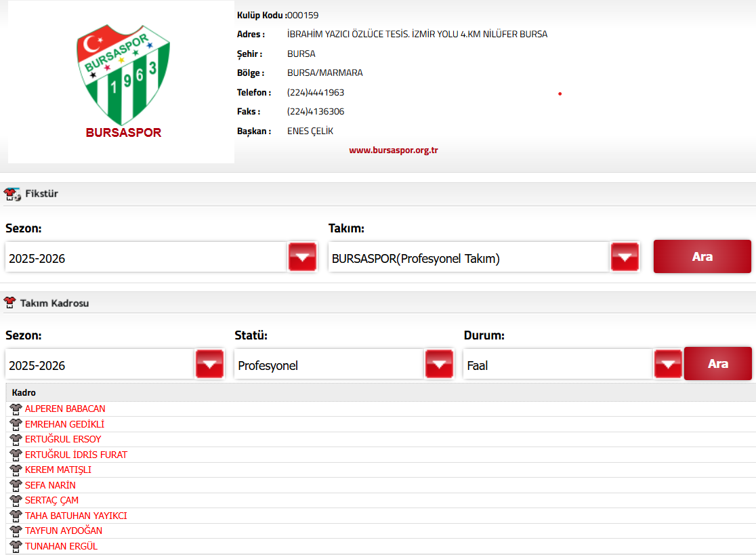Click jersey icon beside SEFA NARİN

point(16,486)
